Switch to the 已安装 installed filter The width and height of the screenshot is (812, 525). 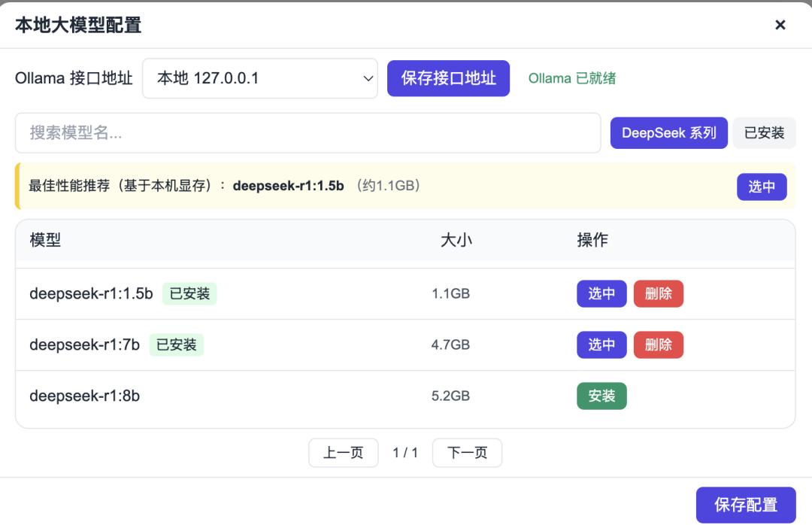(x=764, y=132)
